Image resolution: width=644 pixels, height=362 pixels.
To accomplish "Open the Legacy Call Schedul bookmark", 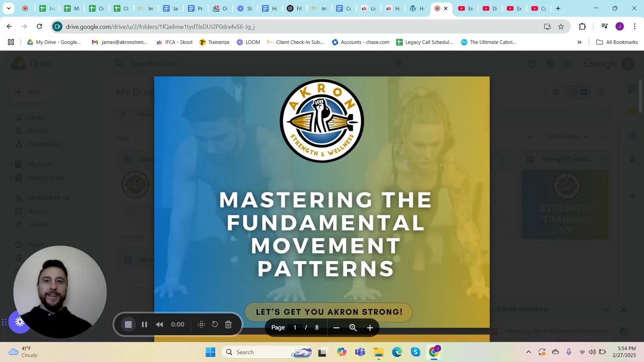I will [424, 42].
